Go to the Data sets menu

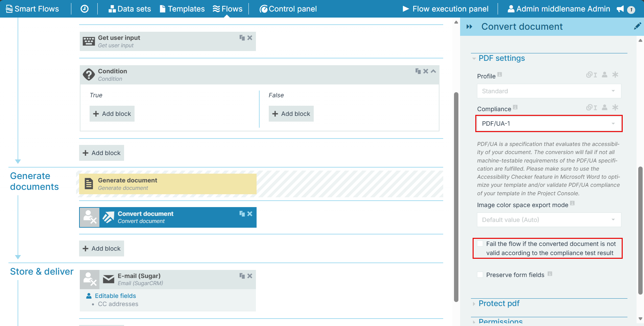click(130, 9)
